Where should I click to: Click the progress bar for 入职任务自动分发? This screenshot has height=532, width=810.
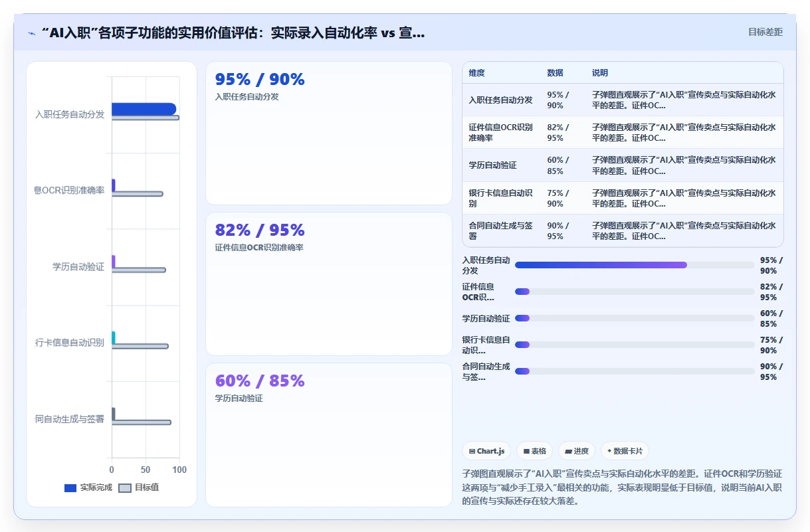635,265
